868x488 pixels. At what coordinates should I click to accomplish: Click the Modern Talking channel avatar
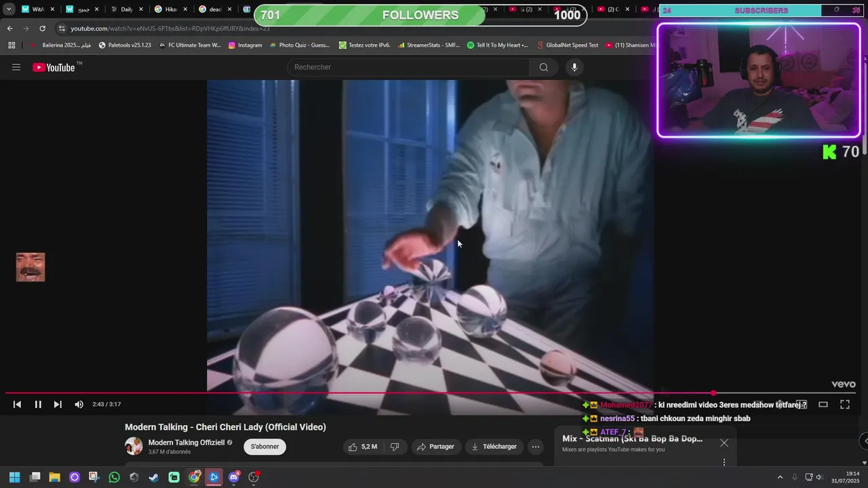click(134, 446)
